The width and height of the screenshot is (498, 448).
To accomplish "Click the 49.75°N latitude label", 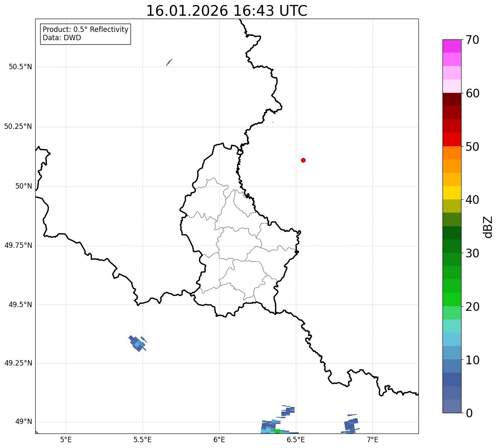I will point(18,245).
